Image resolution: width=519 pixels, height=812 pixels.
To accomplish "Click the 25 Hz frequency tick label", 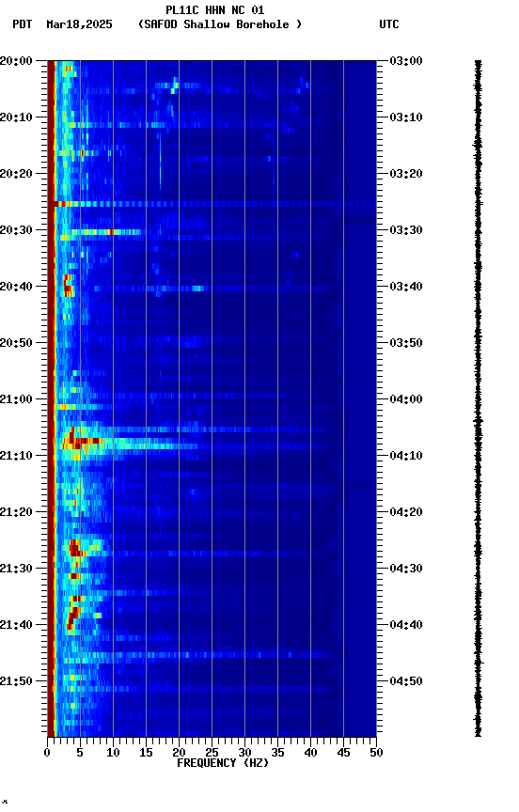I will point(212,753).
